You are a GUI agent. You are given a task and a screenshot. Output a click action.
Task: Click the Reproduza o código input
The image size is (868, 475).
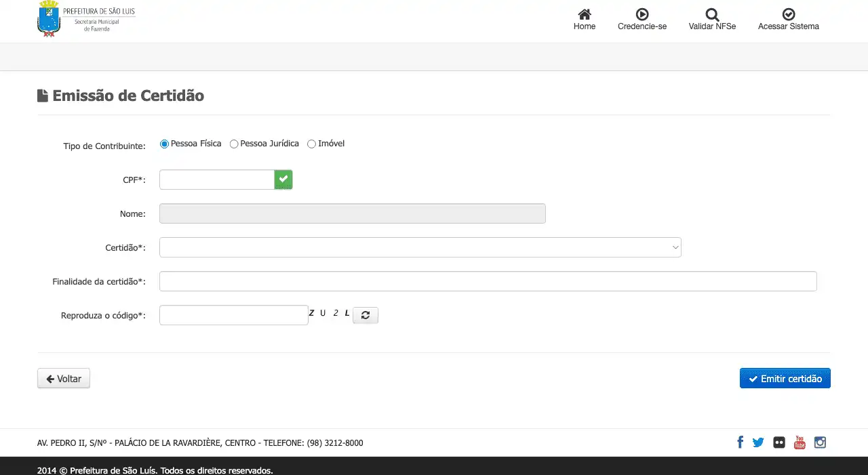[x=233, y=315]
